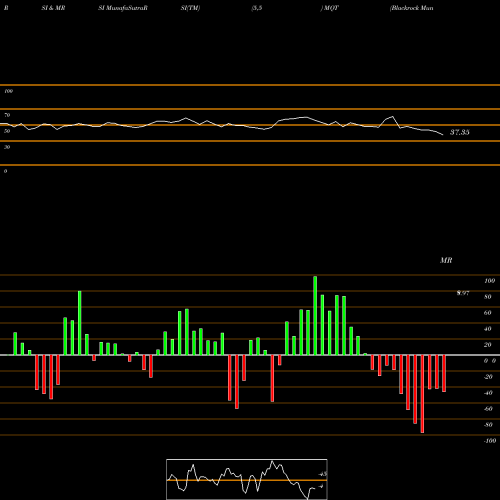Click the header text SI(TM)
This screenshot has height=500, width=500.
(x=190, y=8)
